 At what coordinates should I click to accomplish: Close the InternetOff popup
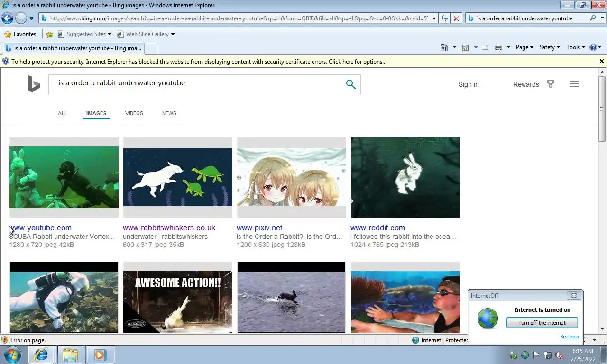pos(573,296)
